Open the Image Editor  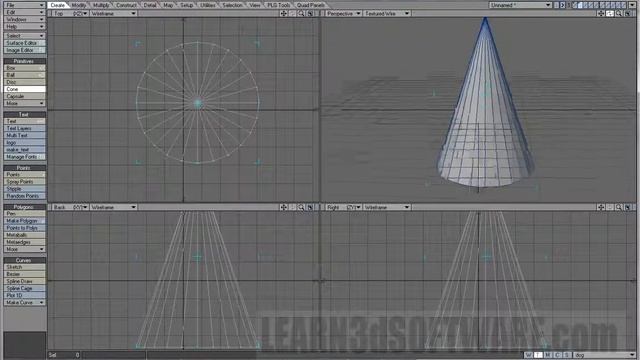(x=24, y=50)
